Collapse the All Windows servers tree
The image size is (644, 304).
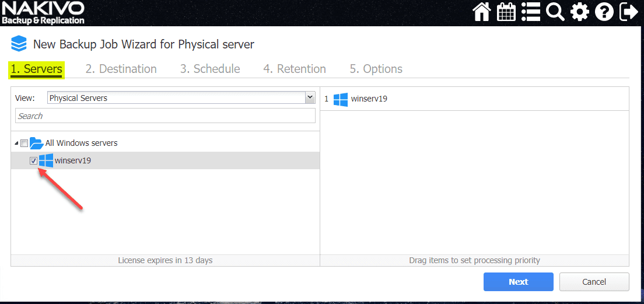[16, 144]
